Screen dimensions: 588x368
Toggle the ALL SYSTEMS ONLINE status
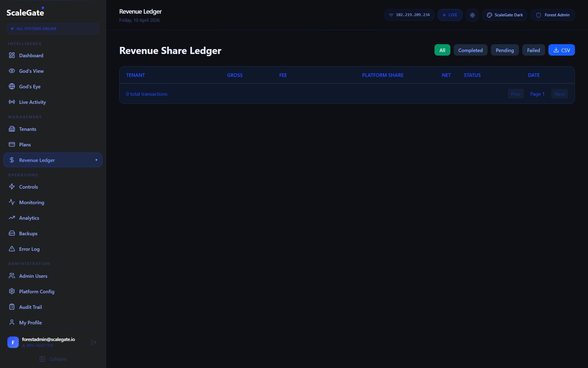pos(53,28)
